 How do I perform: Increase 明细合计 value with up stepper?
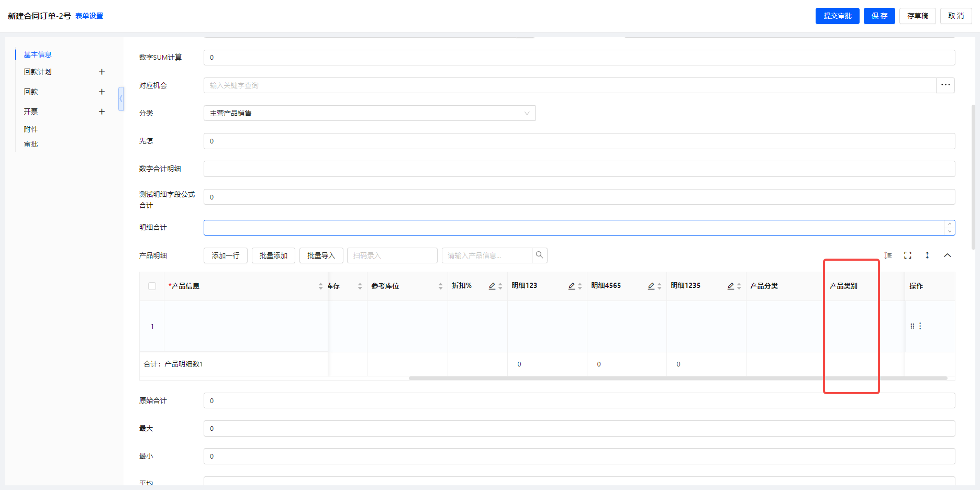point(950,224)
